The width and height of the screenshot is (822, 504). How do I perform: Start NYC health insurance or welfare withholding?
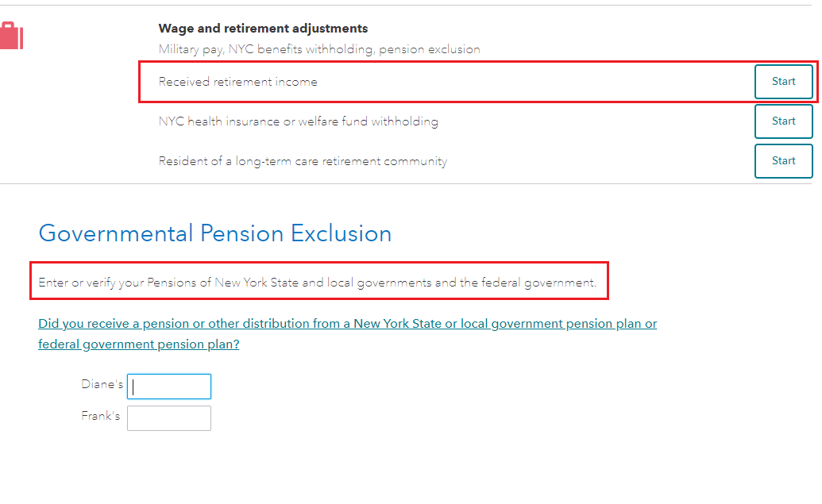tap(783, 121)
